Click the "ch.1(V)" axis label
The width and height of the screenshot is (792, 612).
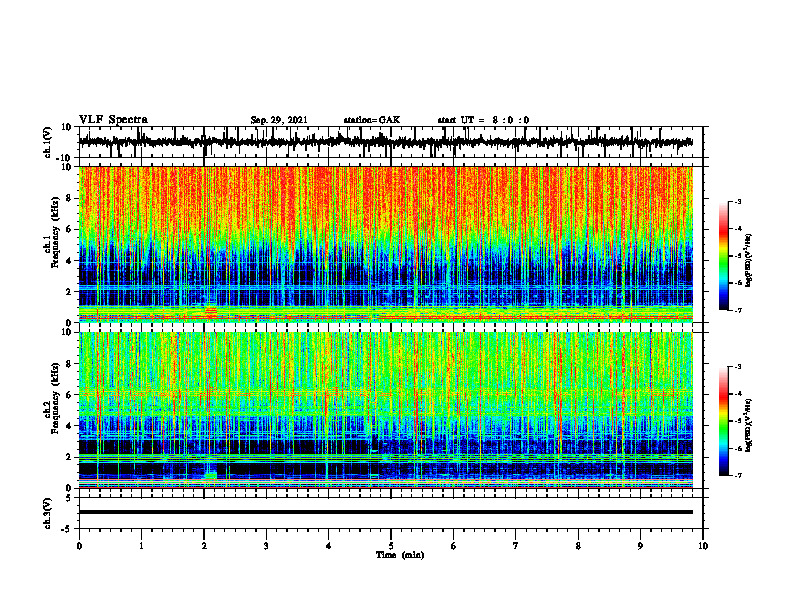(48, 143)
